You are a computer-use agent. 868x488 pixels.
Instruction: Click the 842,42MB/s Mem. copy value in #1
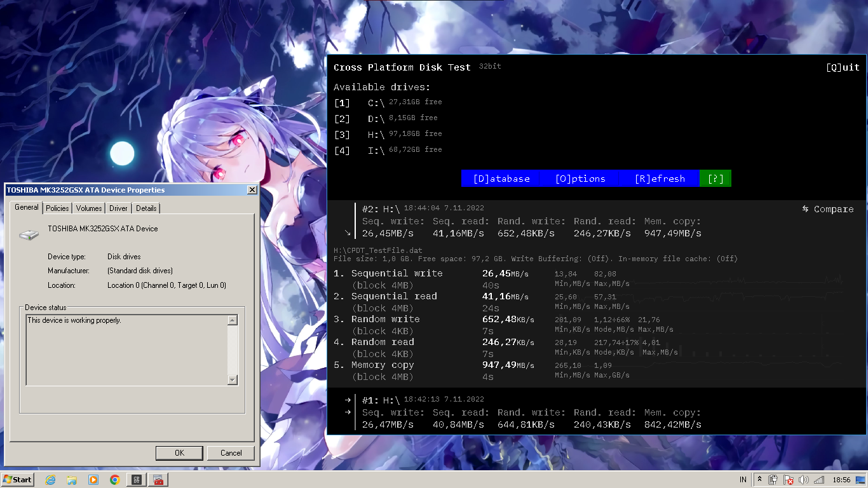pyautogui.click(x=673, y=424)
